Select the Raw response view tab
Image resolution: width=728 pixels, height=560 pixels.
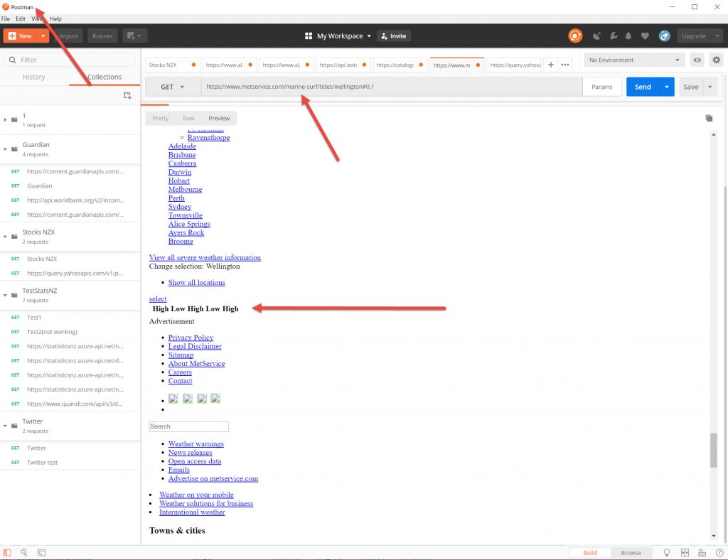point(188,118)
